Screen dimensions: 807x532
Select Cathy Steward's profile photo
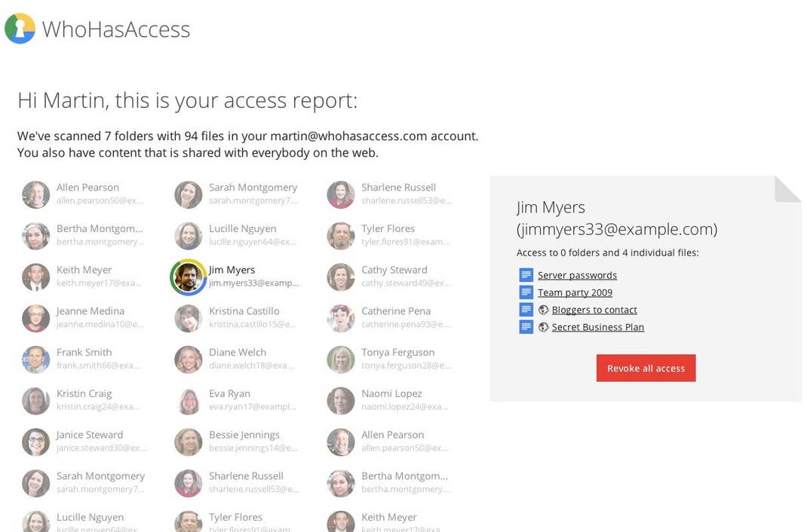[341, 277]
